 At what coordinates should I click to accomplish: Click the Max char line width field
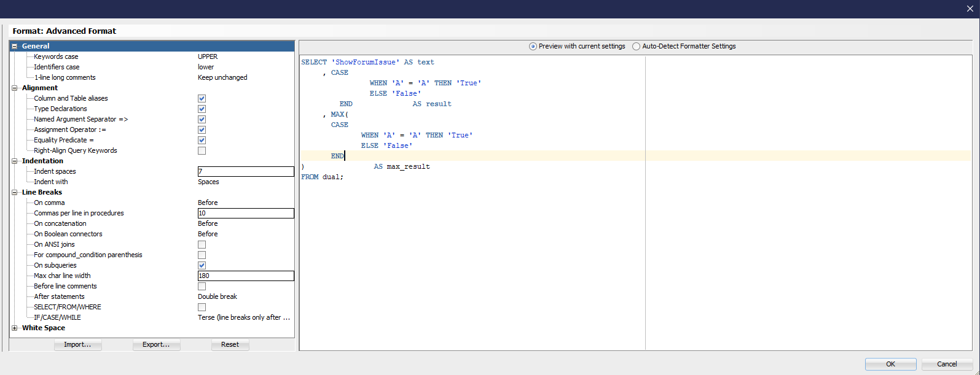pyautogui.click(x=246, y=276)
